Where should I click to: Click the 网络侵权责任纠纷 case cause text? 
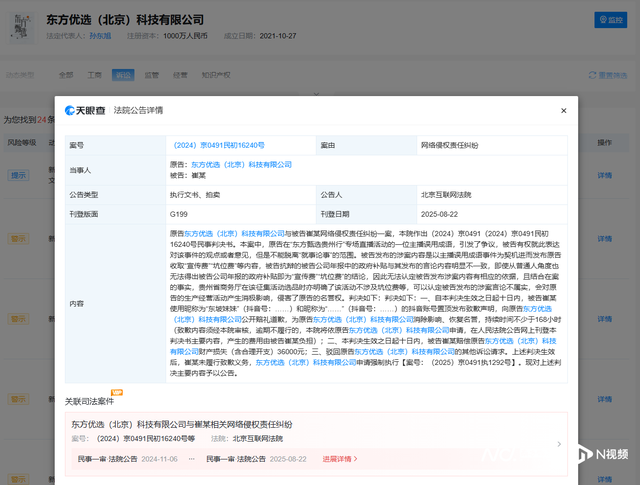pyautogui.click(x=449, y=145)
